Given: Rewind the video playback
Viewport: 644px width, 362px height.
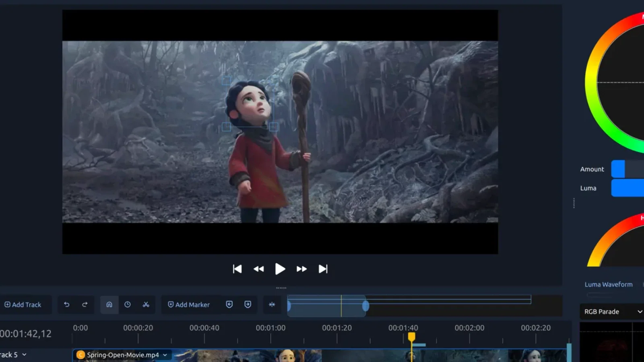Looking at the screenshot, I should pos(259,269).
